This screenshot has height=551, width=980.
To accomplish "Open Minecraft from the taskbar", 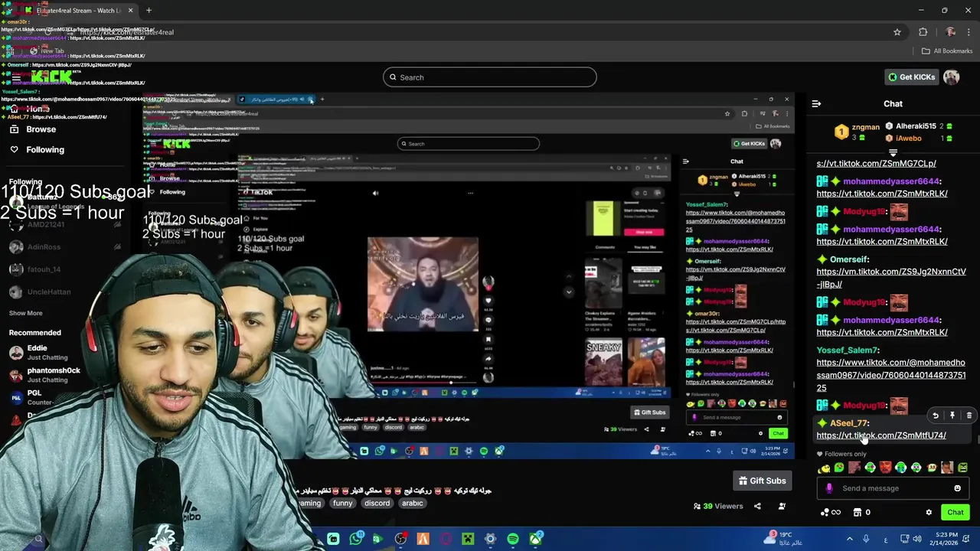I will pos(467,539).
